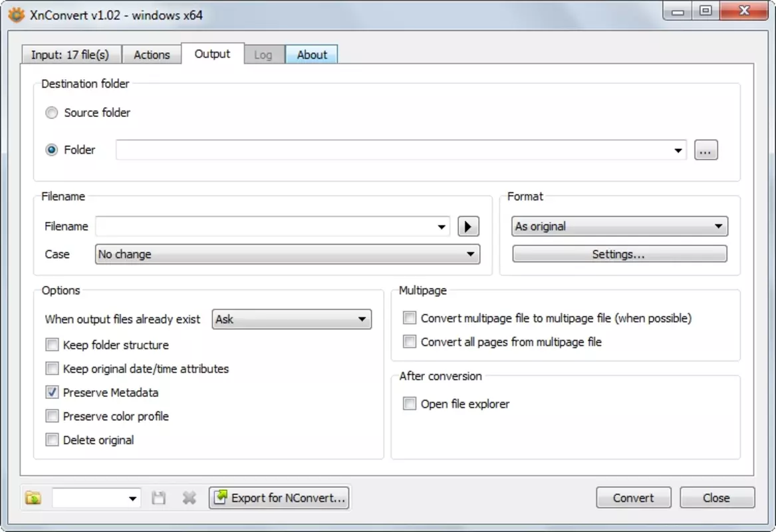Minimize the XnConvert window
The image size is (776, 532).
tap(678, 11)
